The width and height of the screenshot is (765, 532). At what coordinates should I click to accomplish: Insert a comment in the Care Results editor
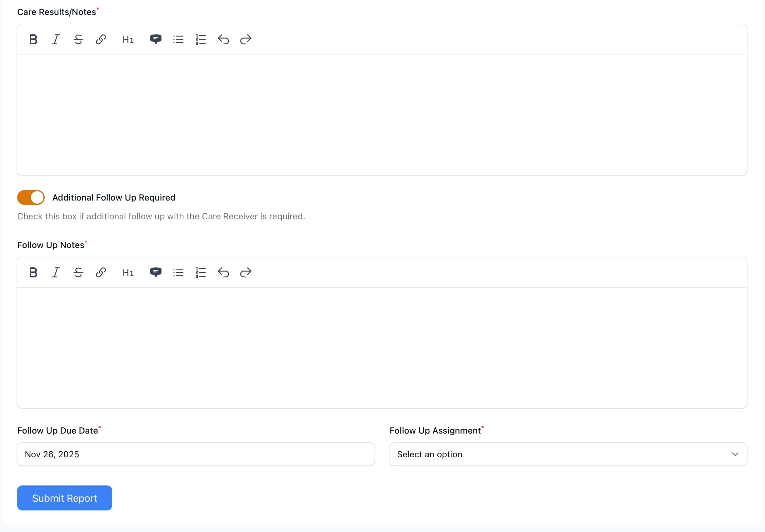[x=156, y=39]
